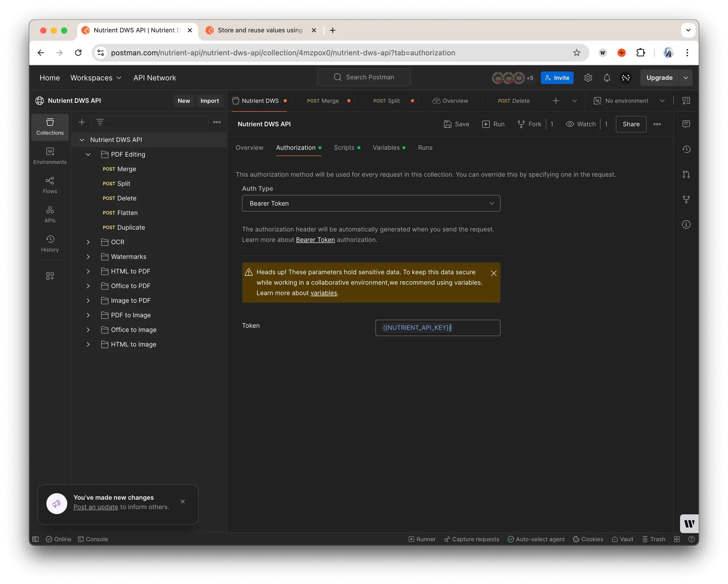Image resolution: width=728 pixels, height=584 pixels.
Task: Open the changelog history icon in right sidebar
Action: click(686, 149)
